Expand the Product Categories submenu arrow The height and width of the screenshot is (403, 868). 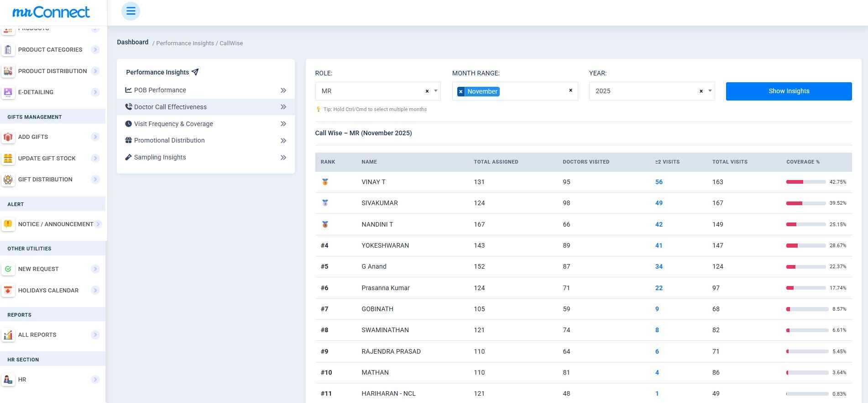[x=95, y=50]
